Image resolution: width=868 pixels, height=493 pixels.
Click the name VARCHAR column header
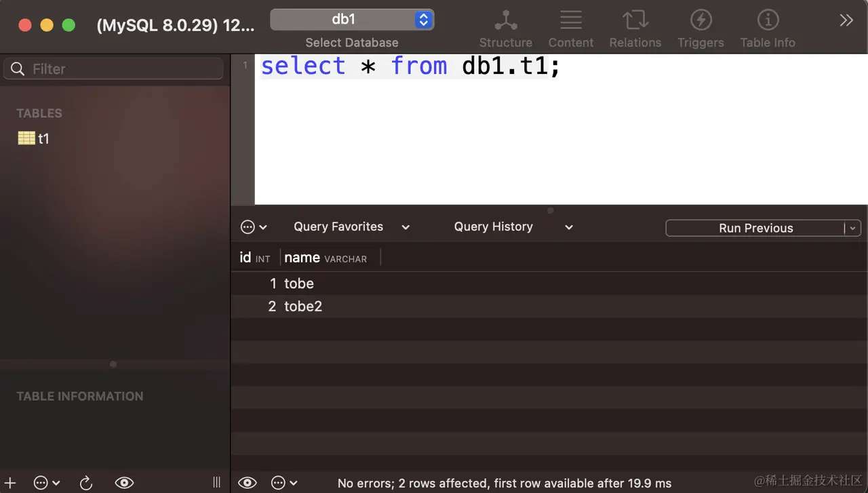(325, 258)
